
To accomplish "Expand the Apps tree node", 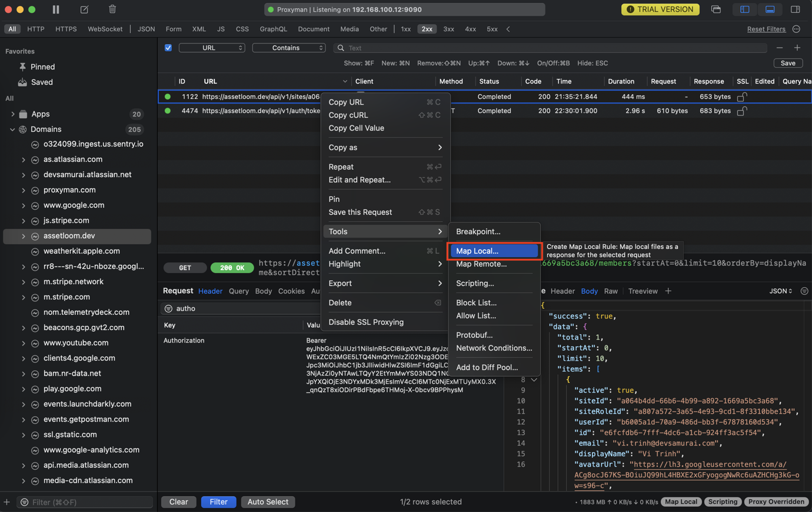I will click(13, 114).
